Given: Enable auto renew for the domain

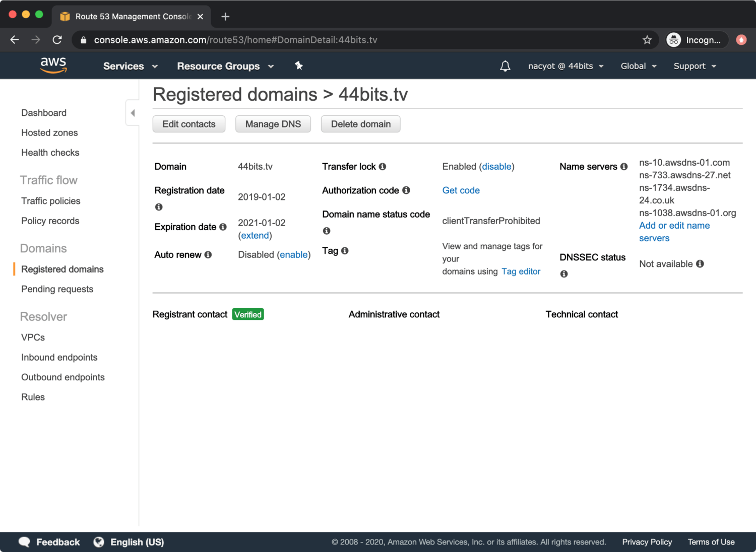Looking at the screenshot, I should click(x=294, y=255).
